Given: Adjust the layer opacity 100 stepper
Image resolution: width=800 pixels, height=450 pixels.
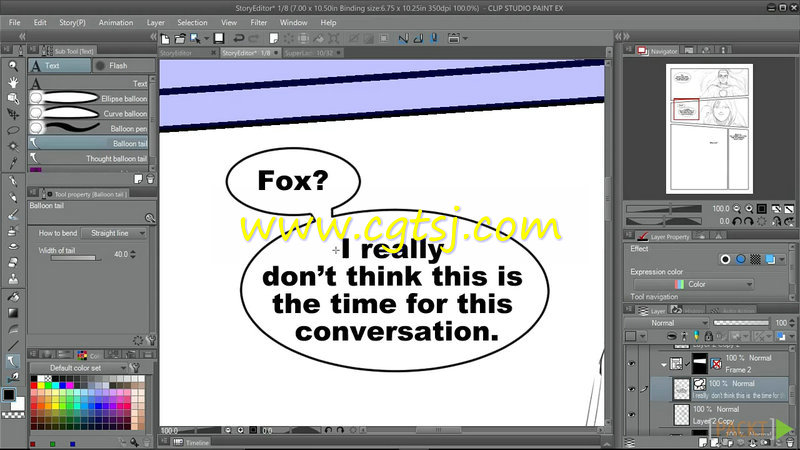Looking at the screenshot, I should (792, 323).
